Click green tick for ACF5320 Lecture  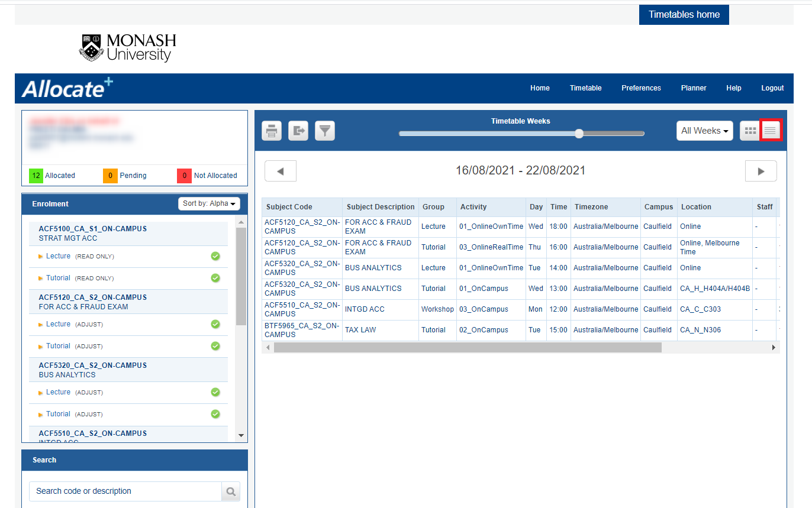click(215, 392)
